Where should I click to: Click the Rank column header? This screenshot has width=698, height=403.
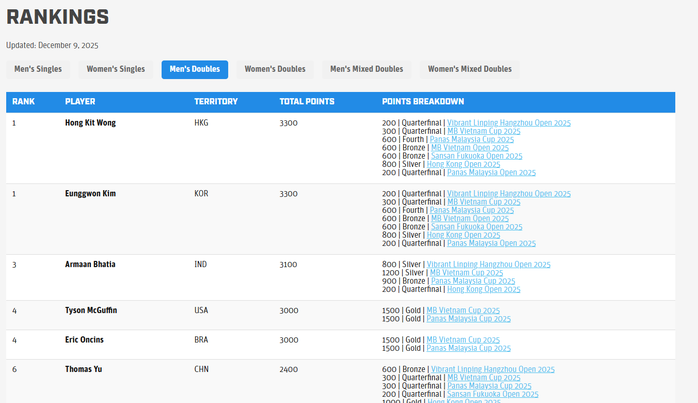(24, 102)
